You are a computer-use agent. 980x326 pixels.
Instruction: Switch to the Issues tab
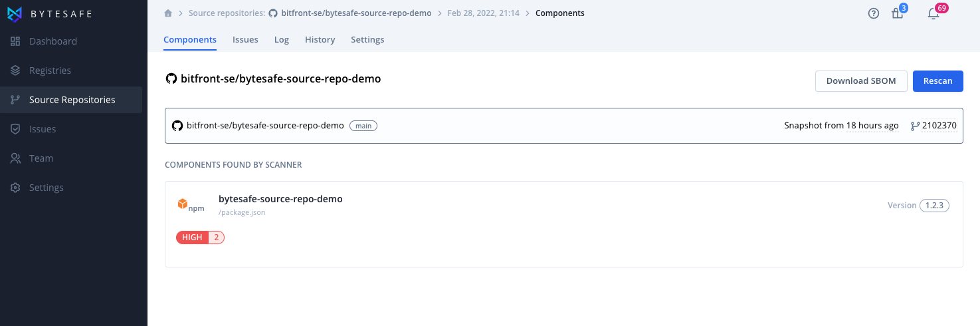point(245,40)
